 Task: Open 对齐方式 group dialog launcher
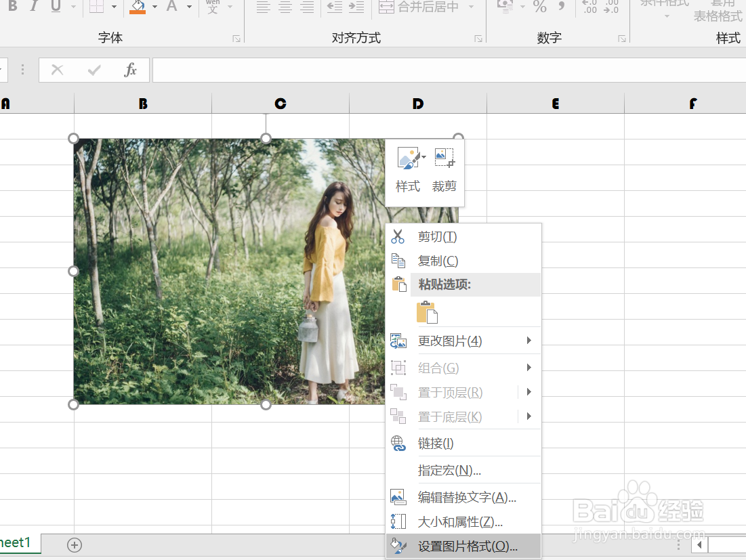[x=478, y=39]
